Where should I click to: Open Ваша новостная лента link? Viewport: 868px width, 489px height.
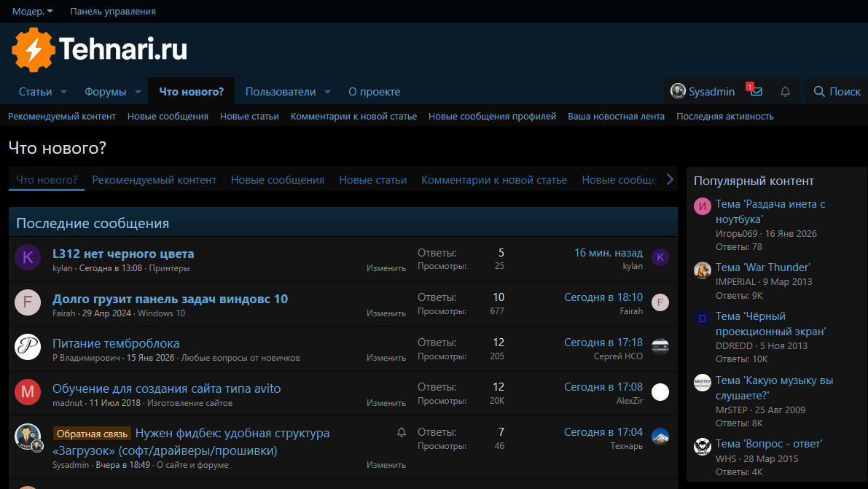616,117
